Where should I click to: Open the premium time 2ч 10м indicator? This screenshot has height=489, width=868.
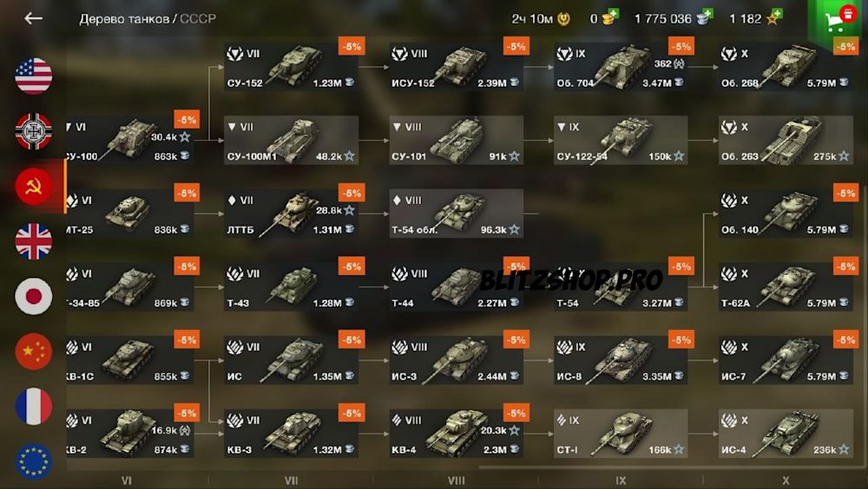(x=540, y=19)
